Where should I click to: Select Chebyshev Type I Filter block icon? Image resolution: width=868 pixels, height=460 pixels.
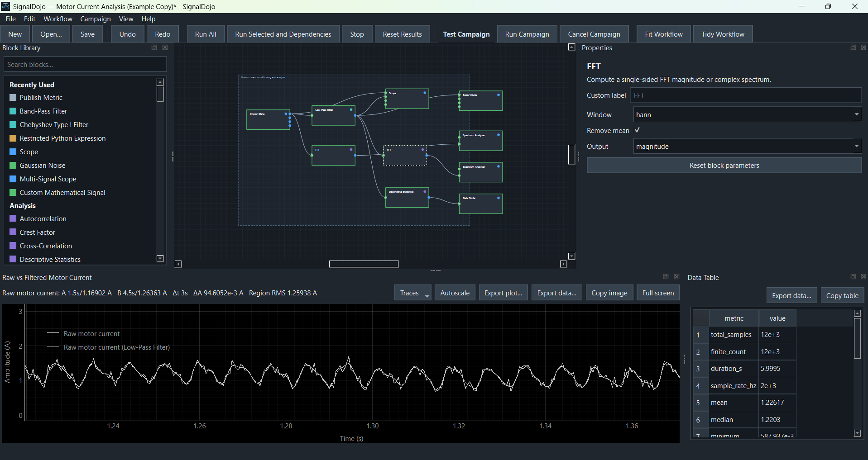click(x=13, y=124)
